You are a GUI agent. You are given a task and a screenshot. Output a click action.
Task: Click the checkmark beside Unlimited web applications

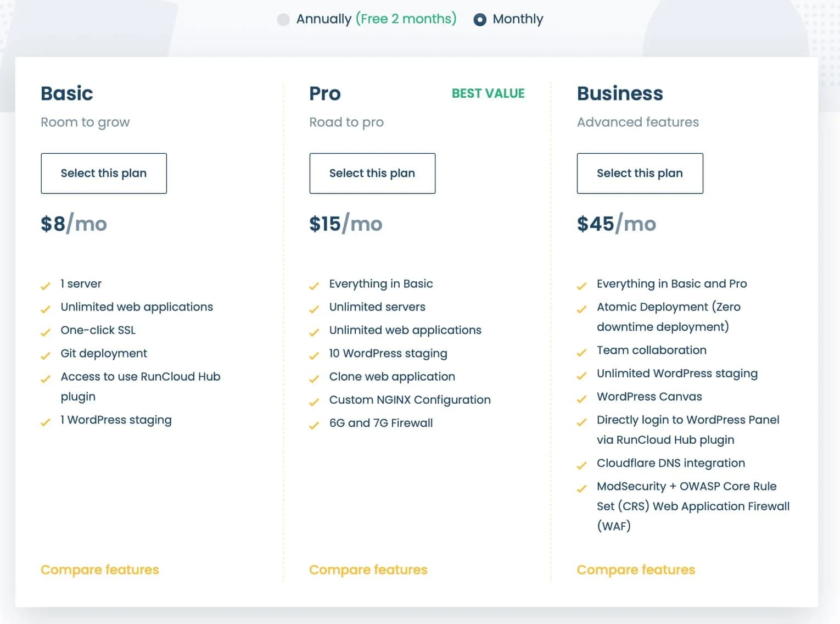click(46, 309)
